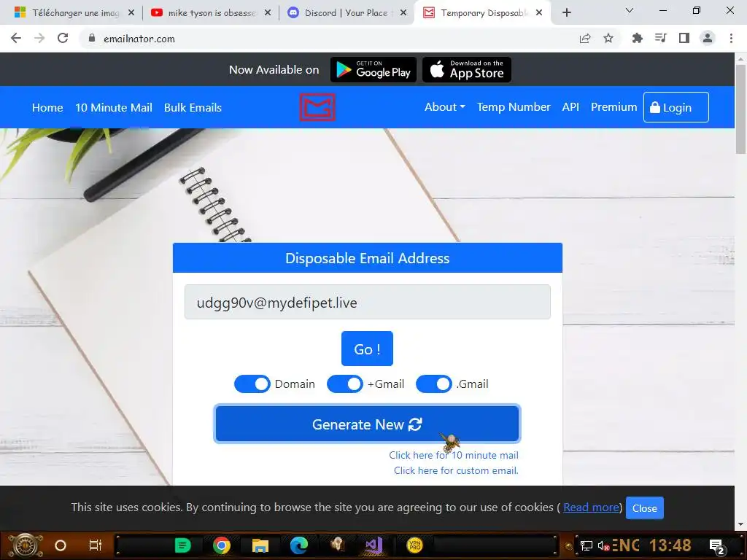
Task: Open 10 Minute Mail nav link
Action: coord(113,108)
